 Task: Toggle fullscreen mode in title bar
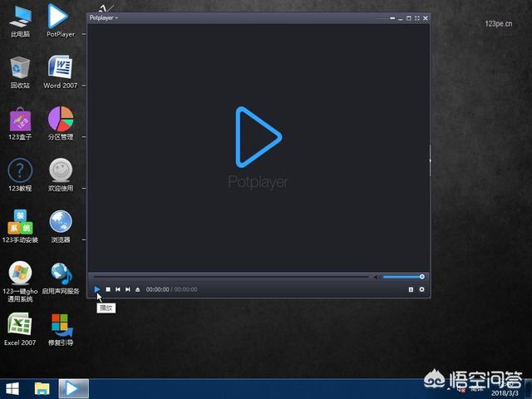(x=417, y=18)
